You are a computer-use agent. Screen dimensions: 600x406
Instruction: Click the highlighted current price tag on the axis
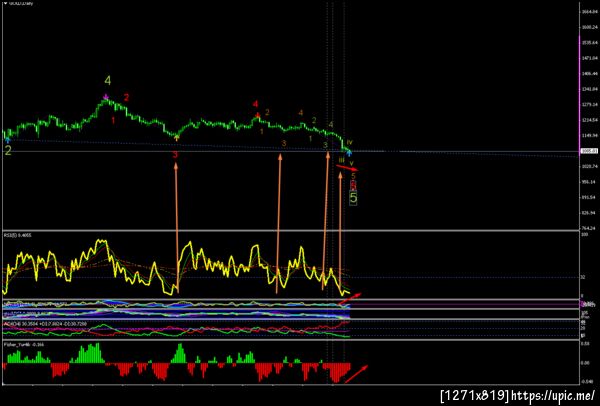589,151
